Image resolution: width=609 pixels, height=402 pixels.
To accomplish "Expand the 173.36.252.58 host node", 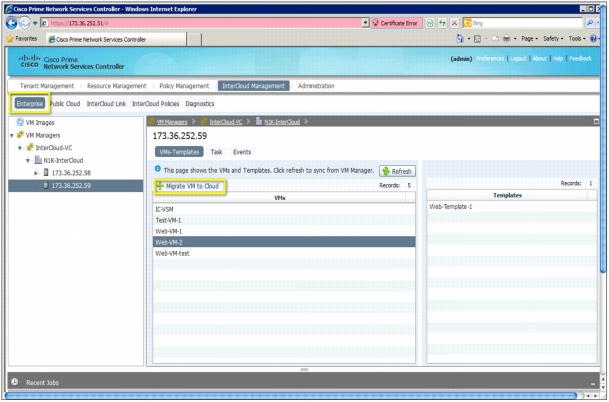I will (36, 173).
